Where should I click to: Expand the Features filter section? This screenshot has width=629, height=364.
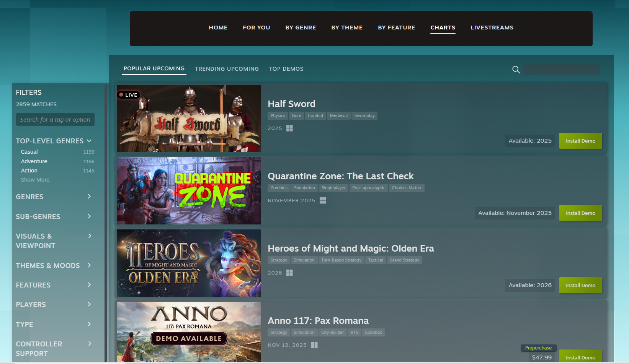click(x=89, y=285)
